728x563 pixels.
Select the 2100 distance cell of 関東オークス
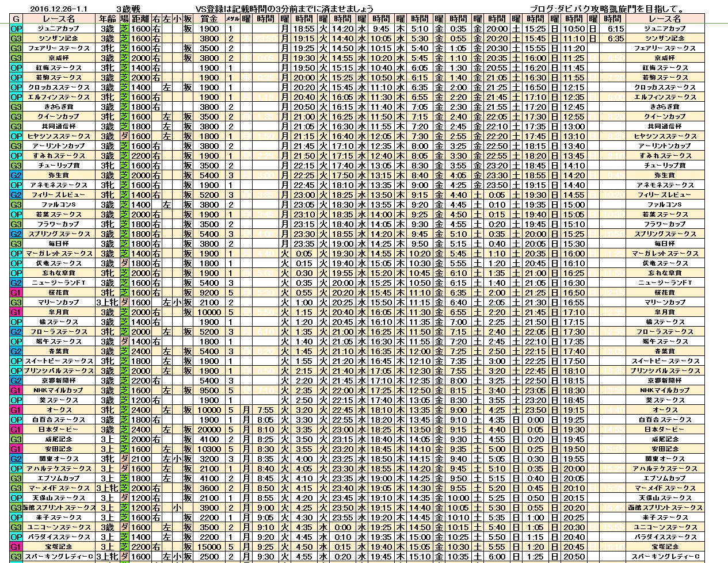(141, 459)
